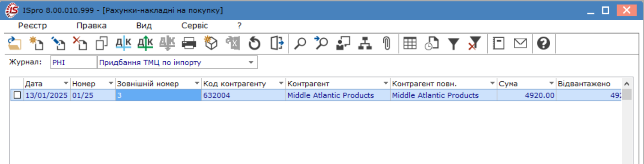Select the contractor code cell 632004

coord(244,95)
